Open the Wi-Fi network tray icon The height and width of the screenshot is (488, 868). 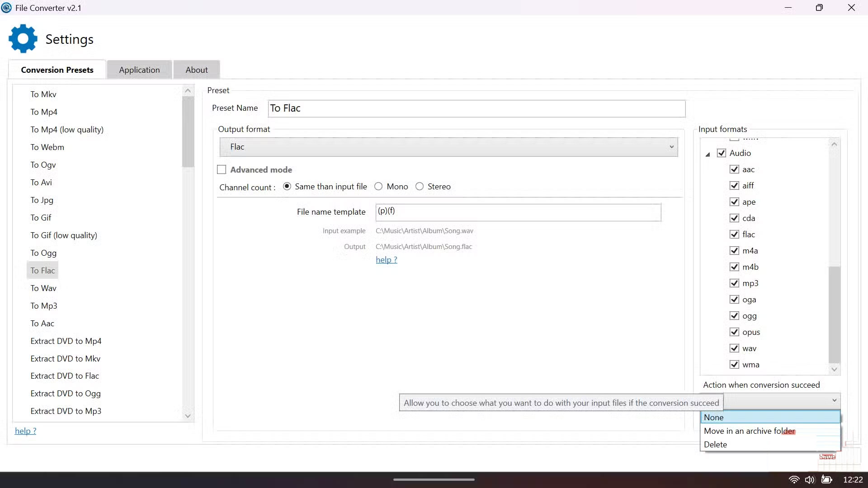point(794,479)
